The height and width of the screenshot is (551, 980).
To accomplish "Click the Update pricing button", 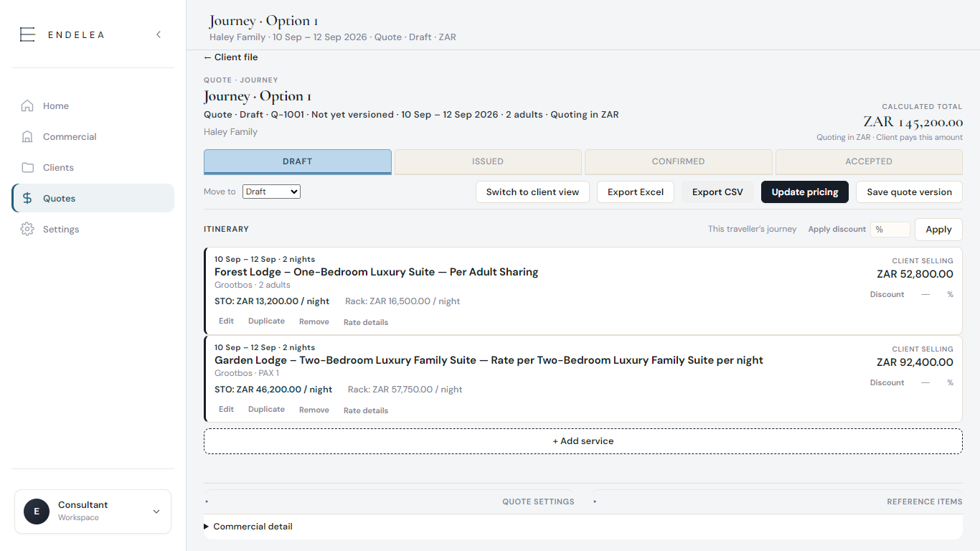I will [805, 192].
